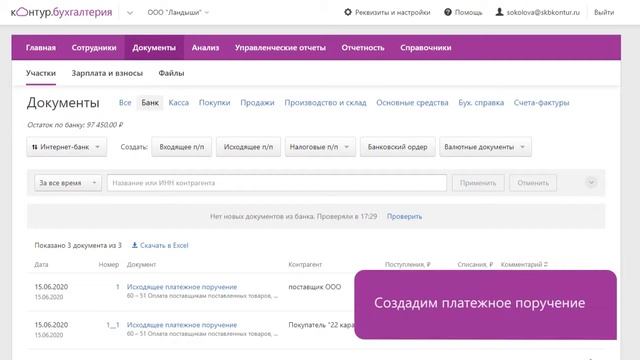Open the Помощь link
Screen dimensions: 640x360
click(x=468, y=13)
